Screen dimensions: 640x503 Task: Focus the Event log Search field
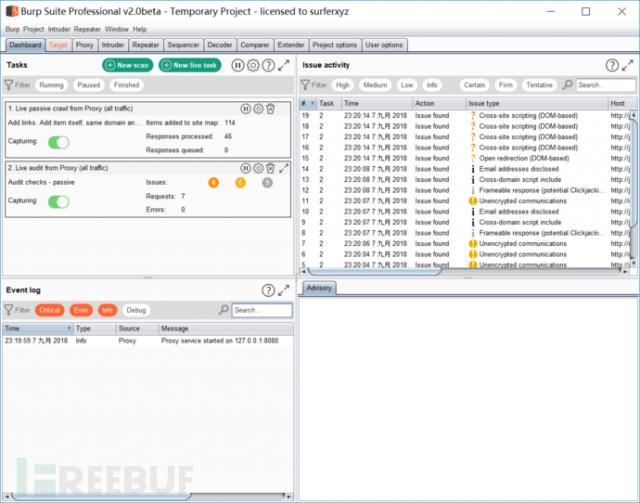coord(262,310)
